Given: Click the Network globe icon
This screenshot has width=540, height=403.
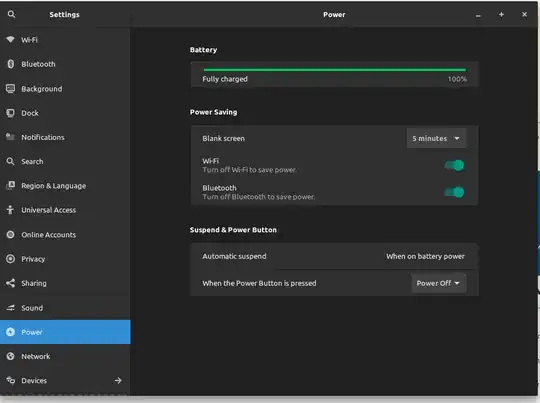Looking at the screenshot, I should click(10, 356).
